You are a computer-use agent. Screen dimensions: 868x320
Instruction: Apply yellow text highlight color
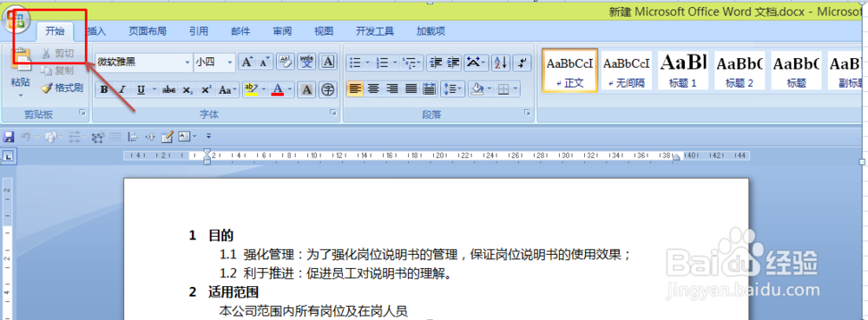tap(252, 89)
